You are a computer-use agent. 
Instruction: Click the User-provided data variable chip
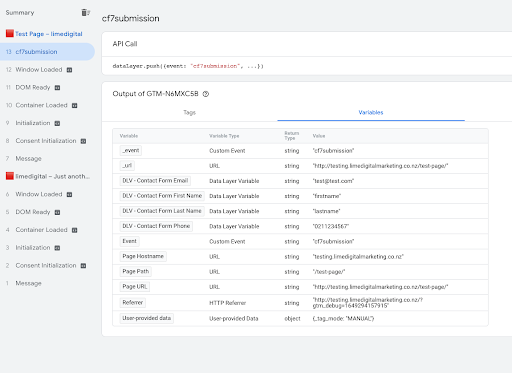(x=147, y=318)
